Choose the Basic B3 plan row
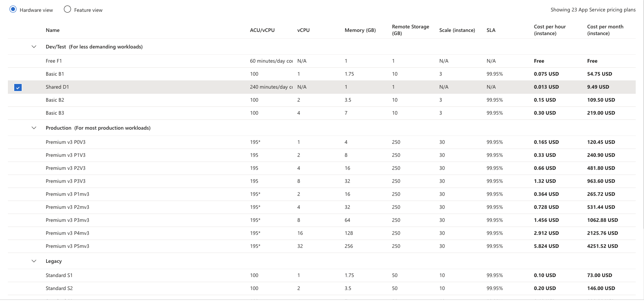Viewport: 644px width, 305px height. [x=55, y=113]
